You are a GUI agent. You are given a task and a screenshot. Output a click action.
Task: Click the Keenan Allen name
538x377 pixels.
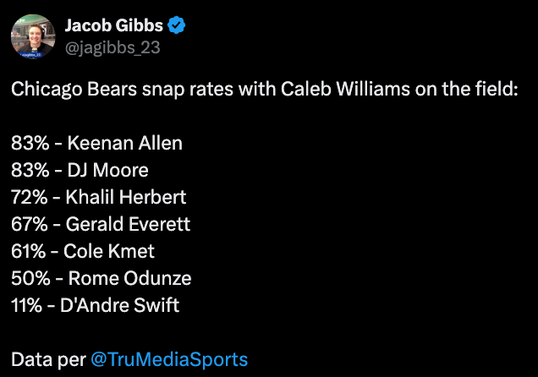[125, 143]
